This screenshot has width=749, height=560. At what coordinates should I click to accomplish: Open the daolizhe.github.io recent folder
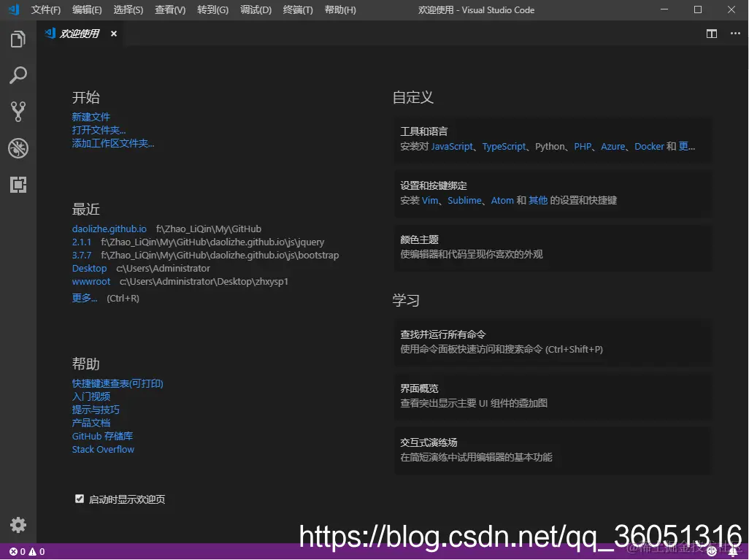(x=110, y=228)
